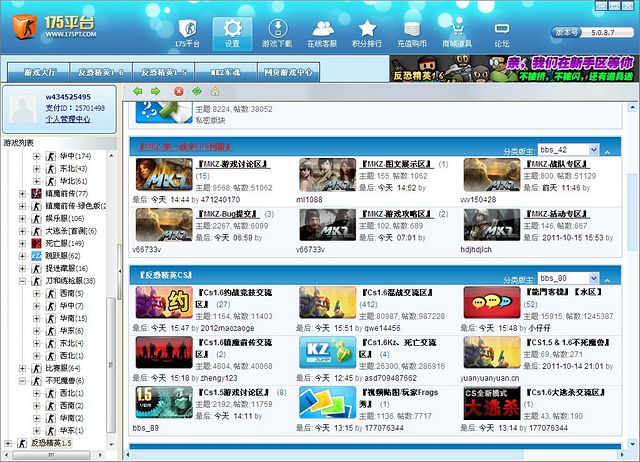Click the green refresh icon
Image resolution: width=640 pixels, height=462 pixels.
tap(197, 91)
